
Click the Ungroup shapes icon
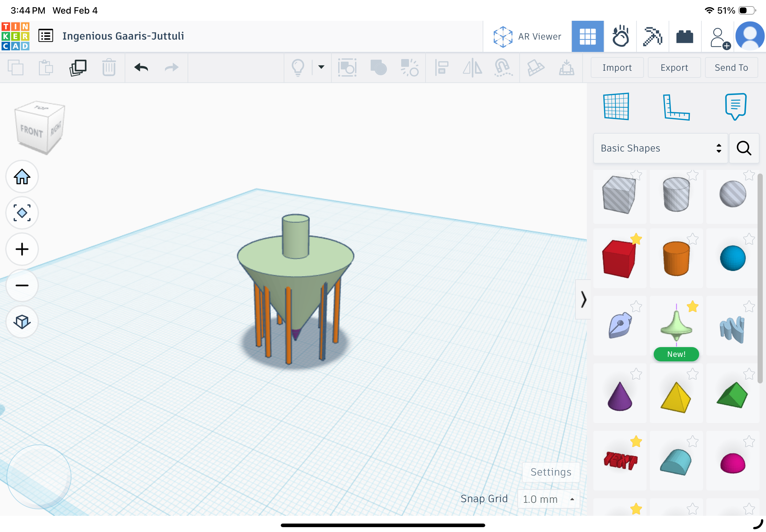[409, 68]
